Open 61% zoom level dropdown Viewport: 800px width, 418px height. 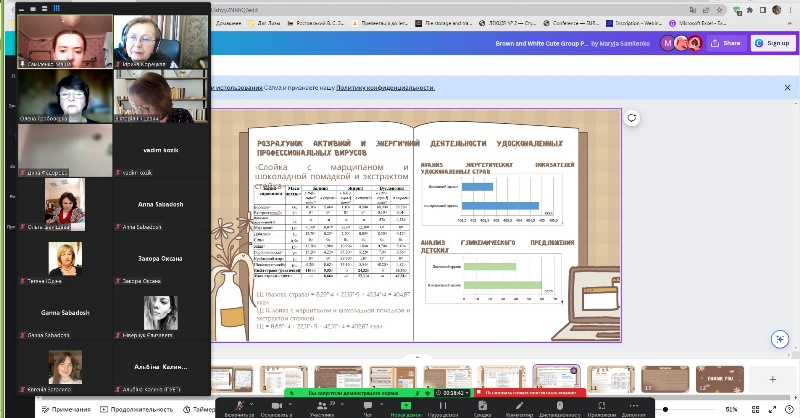click(732, 409)
